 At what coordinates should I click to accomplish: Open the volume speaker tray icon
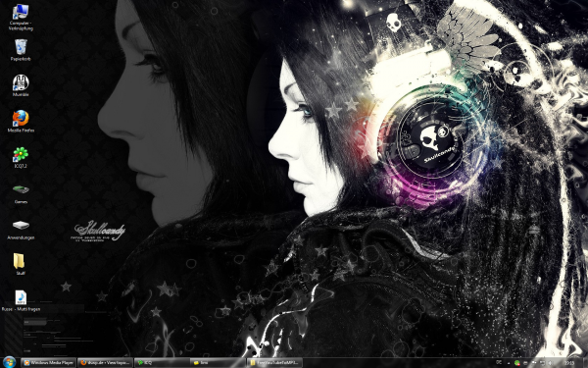(550, 363)
